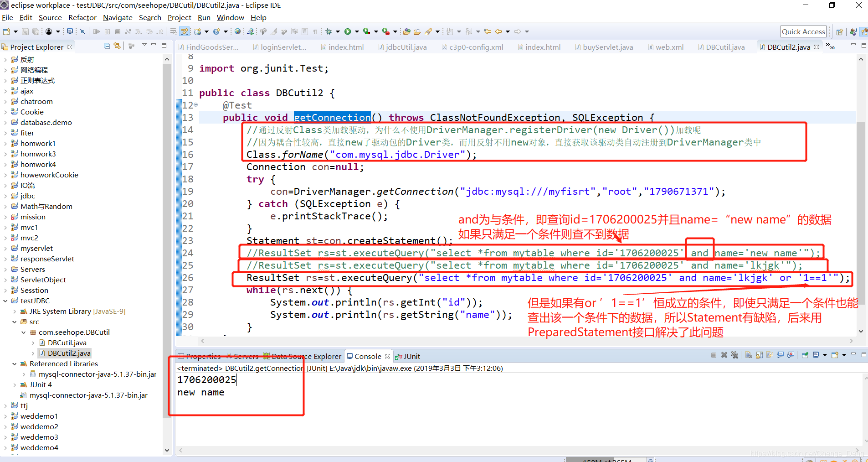Open the Debug button dropdown arrow

pyautogui.click(x=338, y=31)
